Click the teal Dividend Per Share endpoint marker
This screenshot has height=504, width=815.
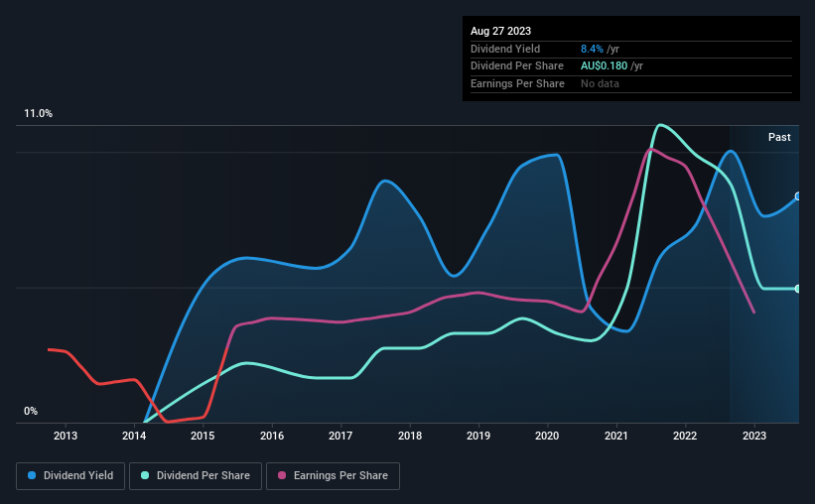798,289
